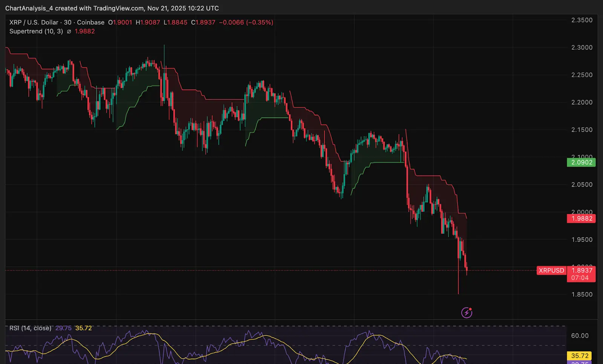Click the purple lightning bolt event icon
This screenshot has width=603, height=364.
(467, 312)
